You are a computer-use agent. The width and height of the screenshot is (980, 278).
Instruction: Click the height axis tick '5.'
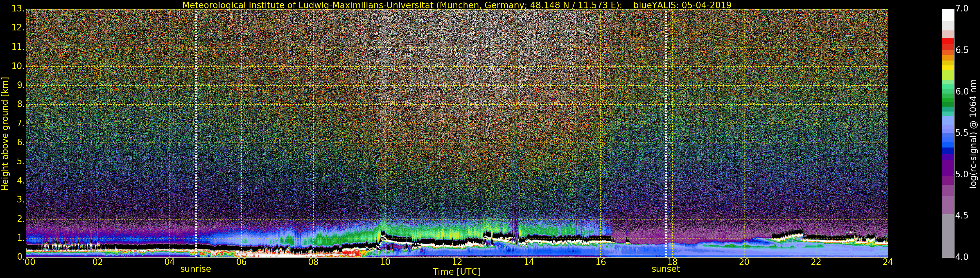(x=21, y=162)
